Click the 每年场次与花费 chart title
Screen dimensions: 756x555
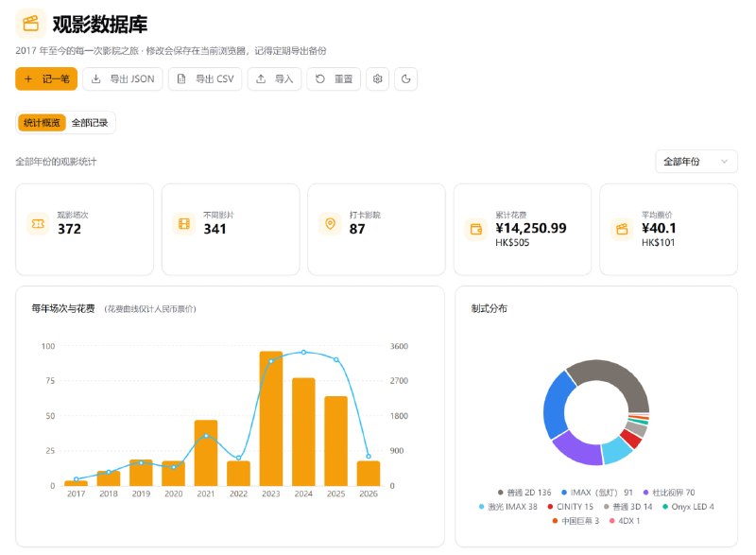click(63, 308)
